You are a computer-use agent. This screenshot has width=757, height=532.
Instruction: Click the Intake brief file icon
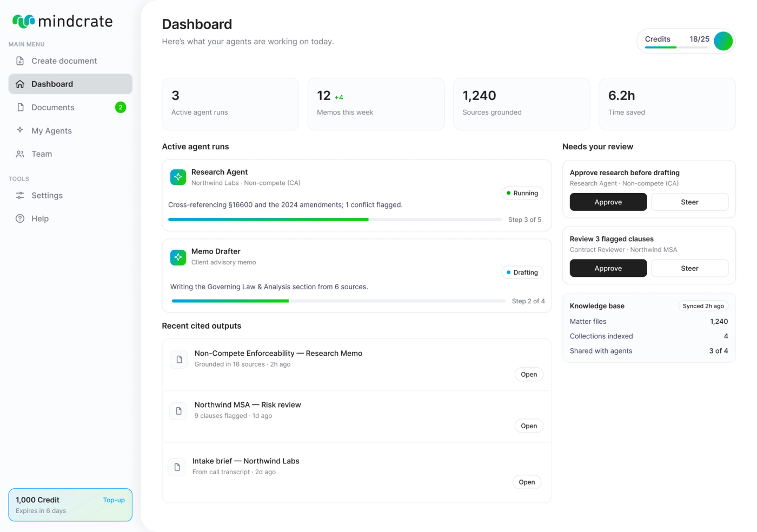(x=177, y=467)
